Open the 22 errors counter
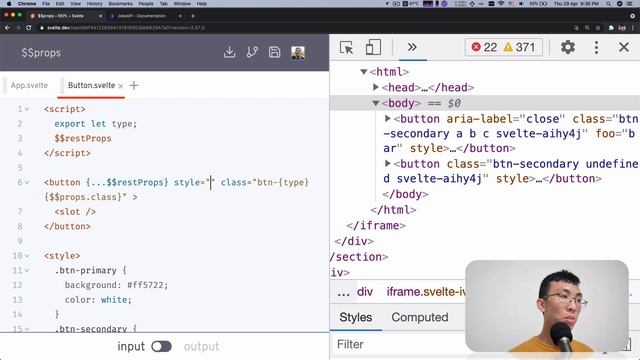The image size is (640, 360). 484,47
